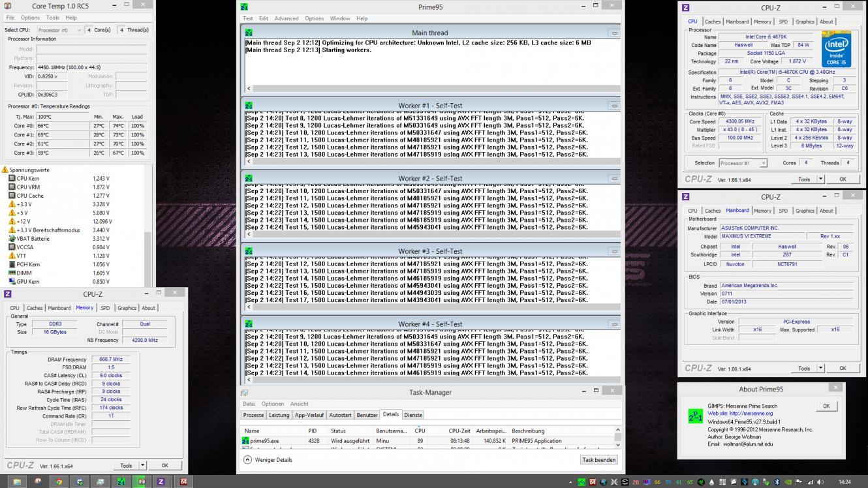Click OK in the About Prime95 dialog

[826, 406]
